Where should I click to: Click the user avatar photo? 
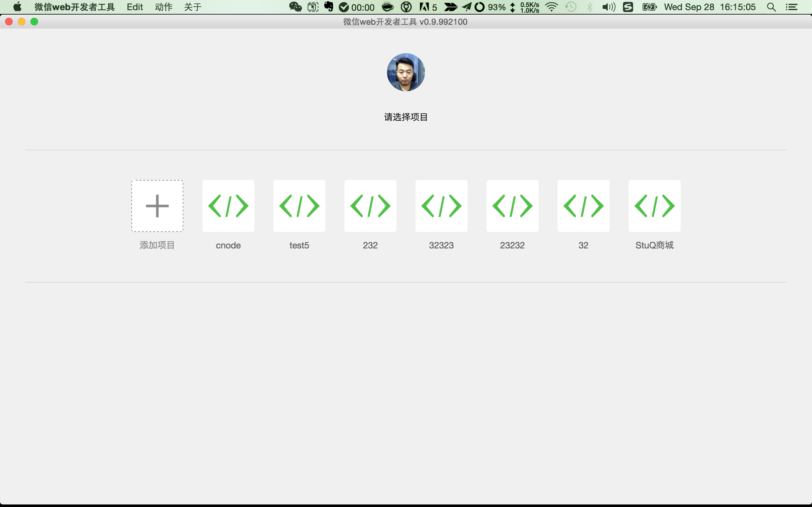pos(406,72)
